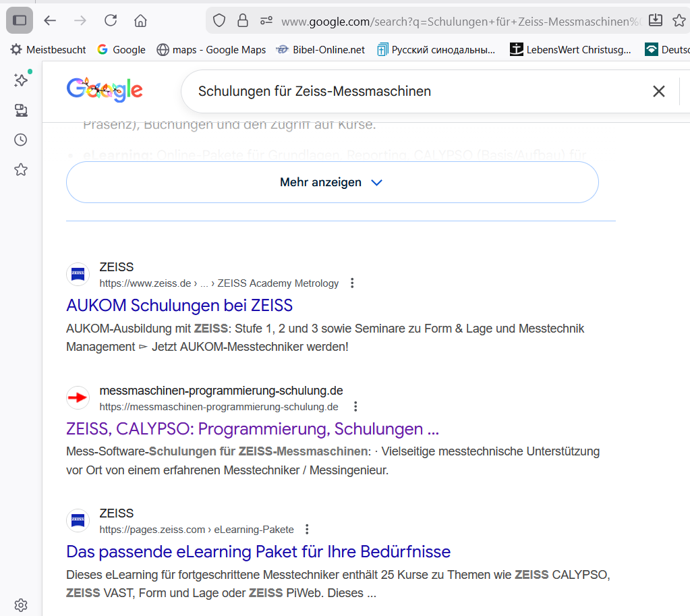Open three-dot menu for eLearning-Pakete result
The image size is (690, 616).
308,529
